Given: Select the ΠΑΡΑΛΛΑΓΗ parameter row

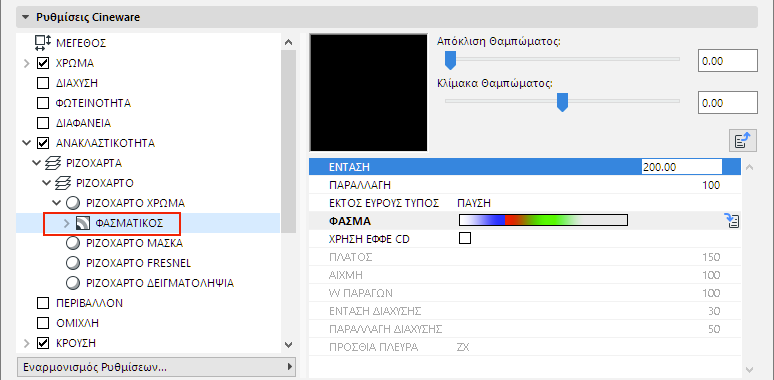Looking at the screenshot, I should (525, 185).
